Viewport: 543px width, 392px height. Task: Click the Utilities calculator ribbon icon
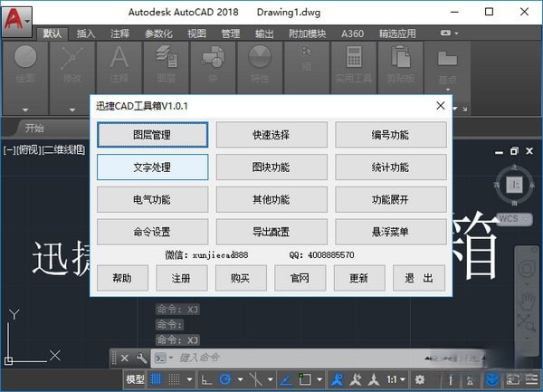pyautogui.click(x=354, y=60)
